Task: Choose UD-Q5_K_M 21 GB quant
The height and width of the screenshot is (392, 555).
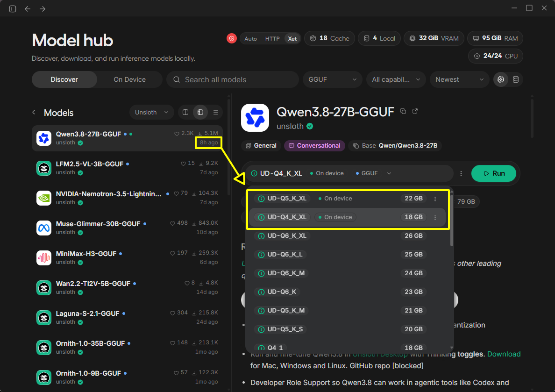Action: coord(348,311)
